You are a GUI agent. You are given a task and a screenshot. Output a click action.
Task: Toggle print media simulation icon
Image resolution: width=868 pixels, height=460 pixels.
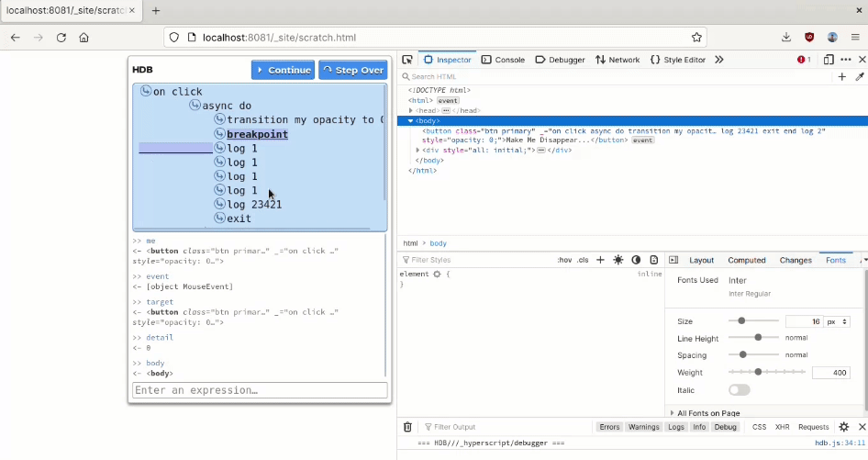pos(654,260)
